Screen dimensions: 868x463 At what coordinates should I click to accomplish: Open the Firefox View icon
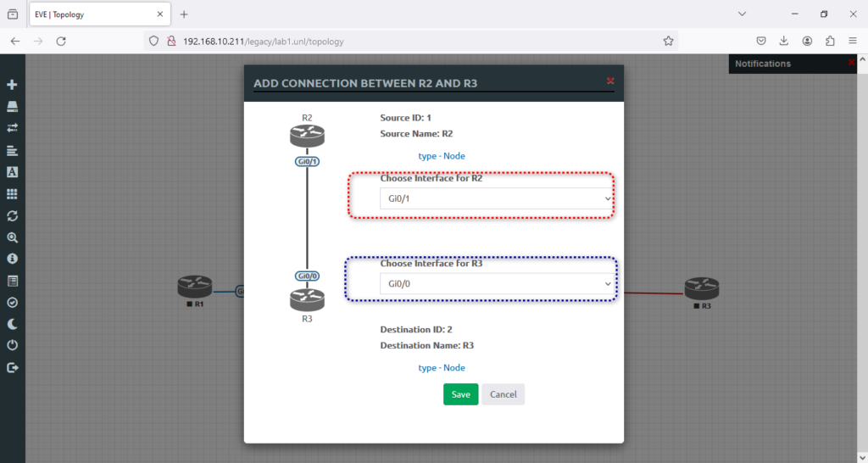click(13, 14)
